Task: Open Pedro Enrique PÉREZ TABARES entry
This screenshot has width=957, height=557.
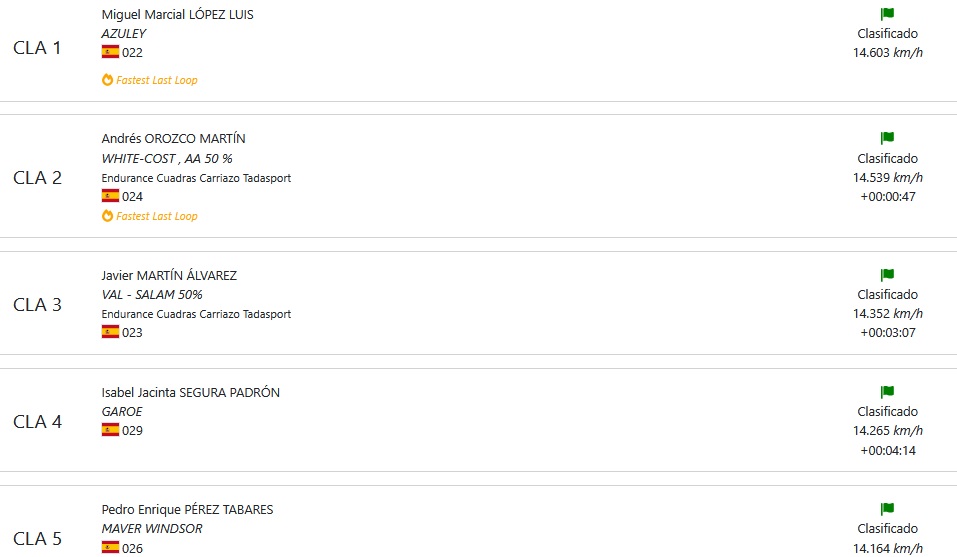Action: [x=187, y=509]
